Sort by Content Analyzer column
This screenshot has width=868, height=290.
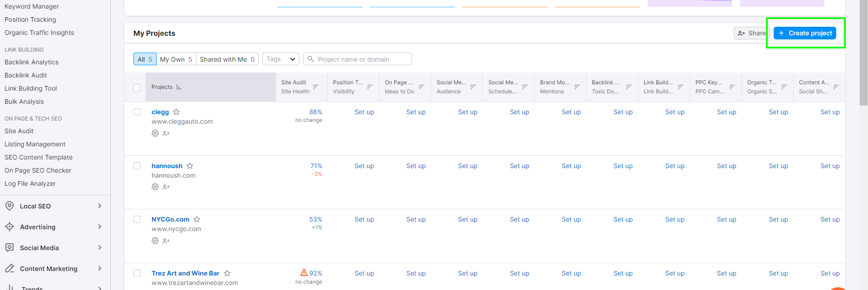(x=836, y=87)
